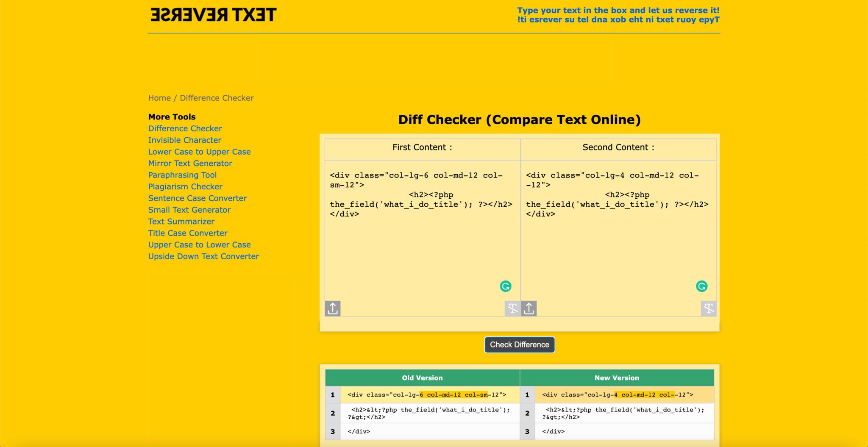
Task: Open the Plagiarism Checker link
Action: (x=185, y=187)
